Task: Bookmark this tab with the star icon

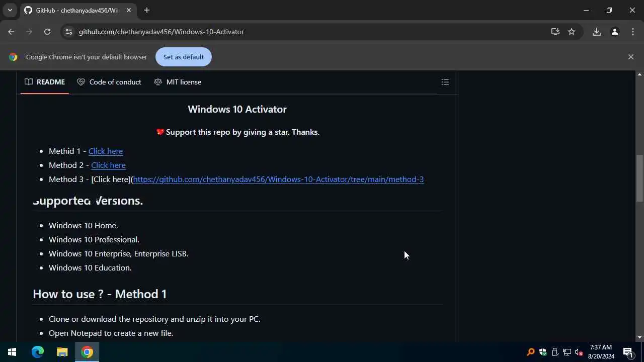Action: (x=572, y=32)
